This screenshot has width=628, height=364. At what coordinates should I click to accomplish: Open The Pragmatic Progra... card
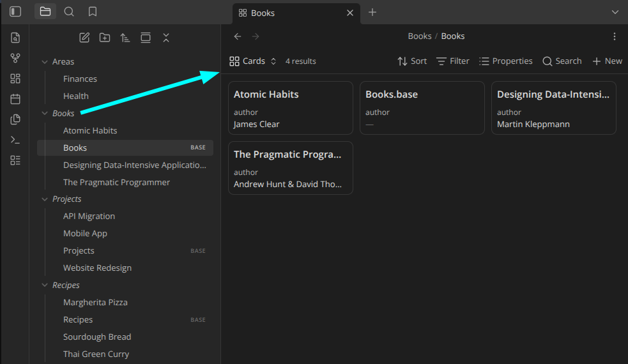(x=291, y=168)
